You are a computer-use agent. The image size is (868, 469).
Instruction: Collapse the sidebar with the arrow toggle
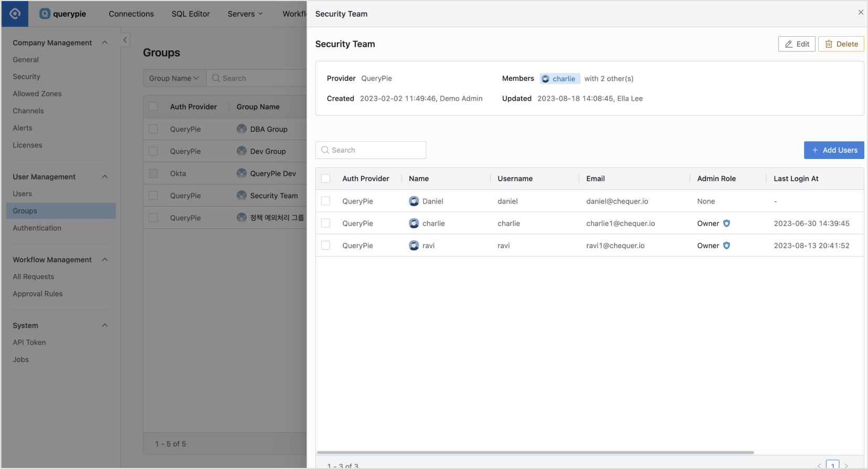click(x=125, y=40)
